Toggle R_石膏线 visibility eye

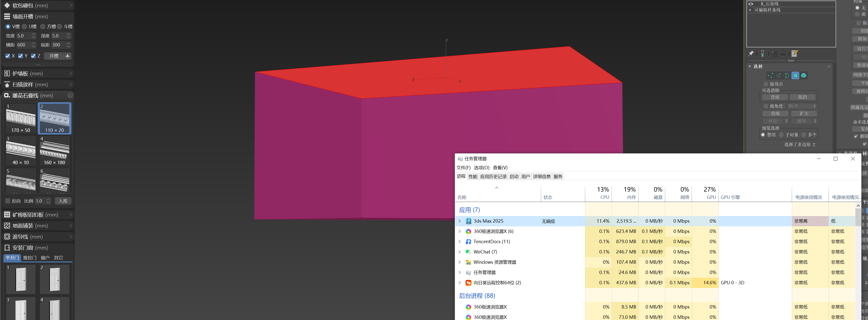751,4
